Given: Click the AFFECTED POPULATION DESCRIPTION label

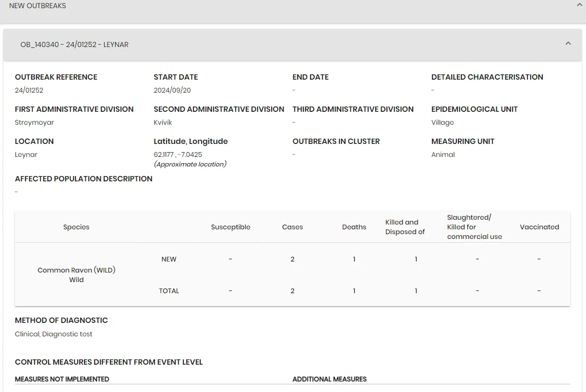Looking at the screenshot, I should pos(84,178).
